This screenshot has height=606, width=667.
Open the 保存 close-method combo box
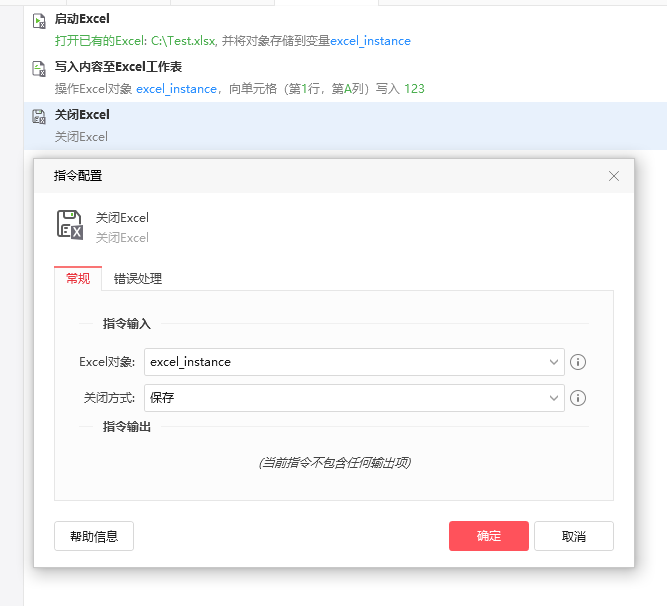point(354,398)
